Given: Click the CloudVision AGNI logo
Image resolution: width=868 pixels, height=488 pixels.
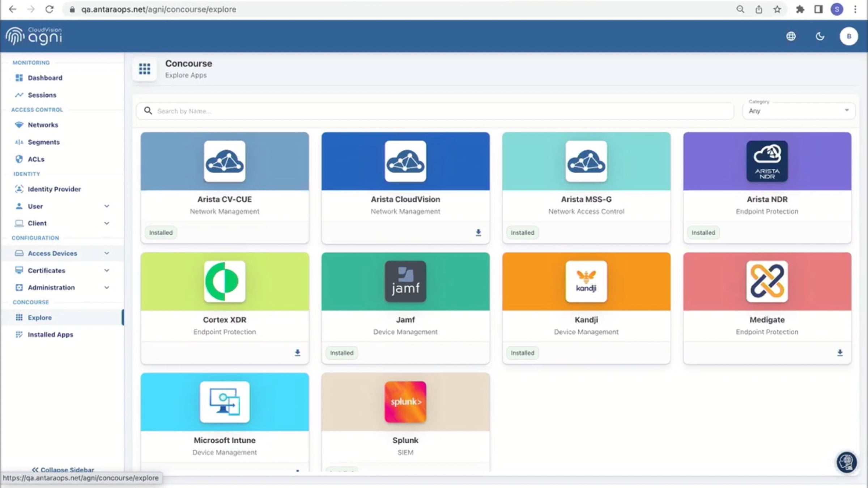Looking at the screenshot, I should (x=34, y=36).
